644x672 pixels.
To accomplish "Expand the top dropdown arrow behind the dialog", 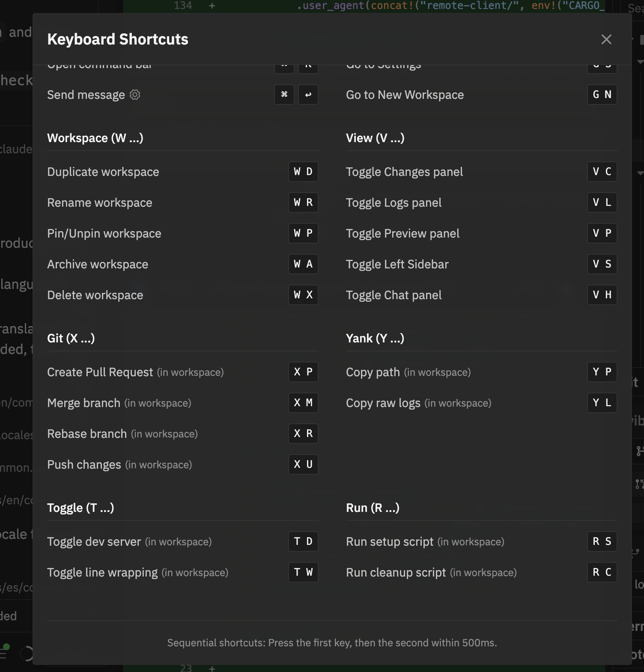I will (640, 62).
